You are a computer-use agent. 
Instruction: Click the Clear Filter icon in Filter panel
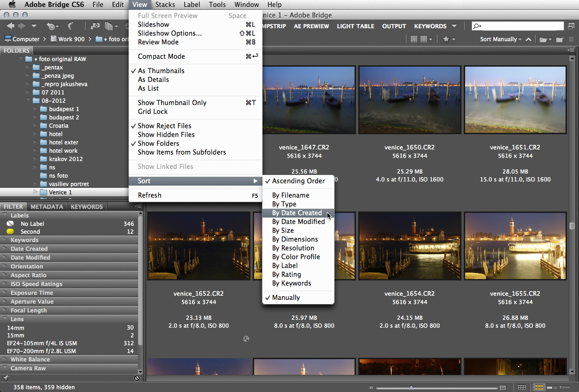(x=137, y=378)
